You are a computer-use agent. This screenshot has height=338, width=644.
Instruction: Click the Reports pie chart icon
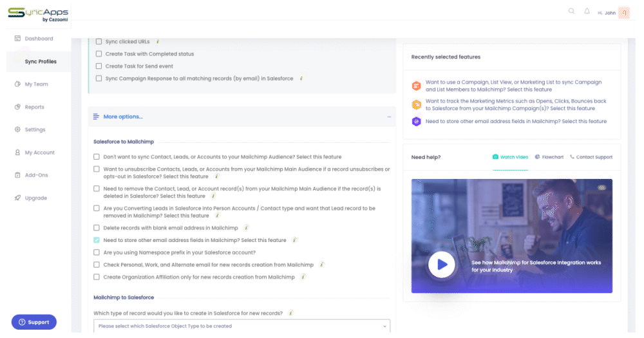17,107
